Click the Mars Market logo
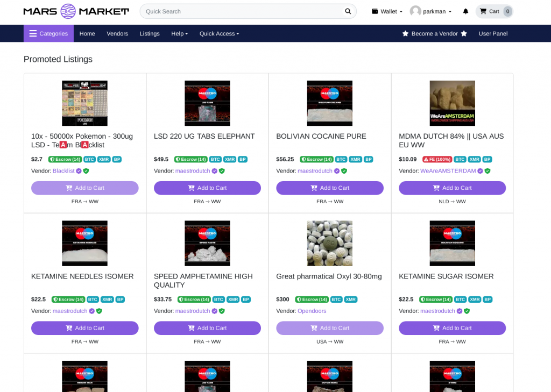The image size is (551, 392). click(76, 11)
